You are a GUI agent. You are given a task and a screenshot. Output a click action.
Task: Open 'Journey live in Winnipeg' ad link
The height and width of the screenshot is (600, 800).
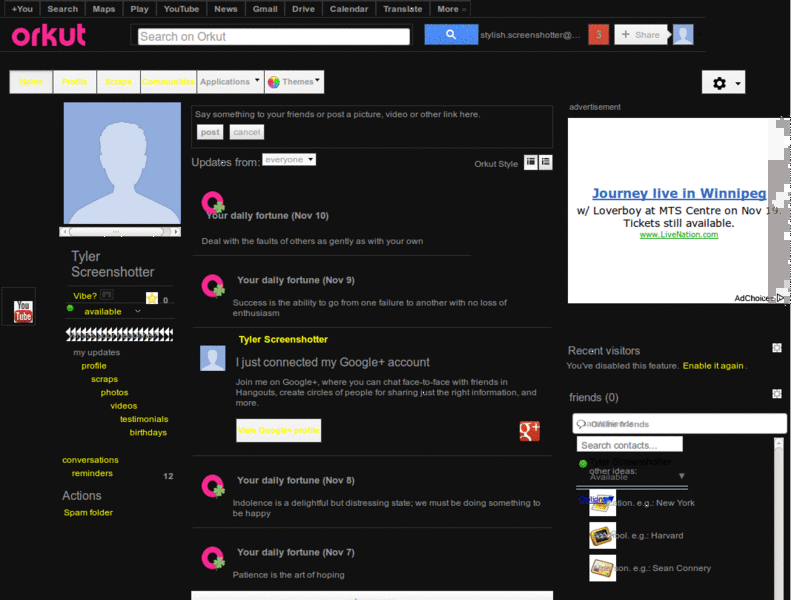point(679,193)
